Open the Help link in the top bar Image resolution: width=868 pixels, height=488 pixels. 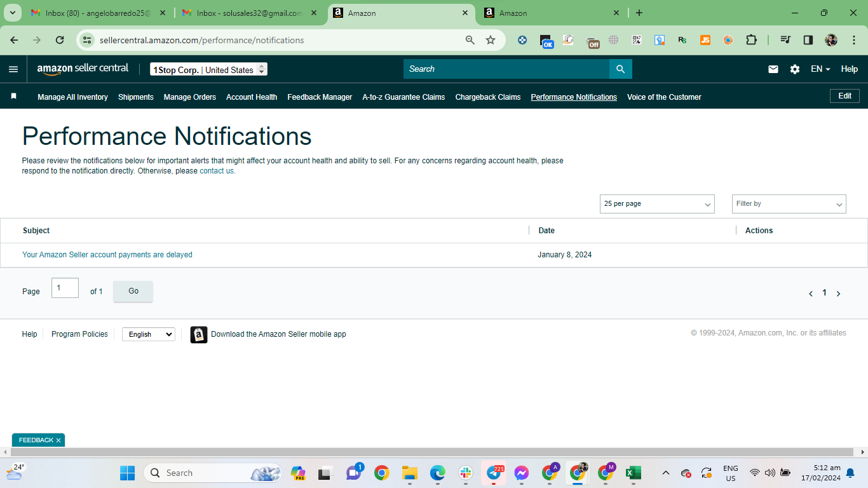[x=850, y=69]
